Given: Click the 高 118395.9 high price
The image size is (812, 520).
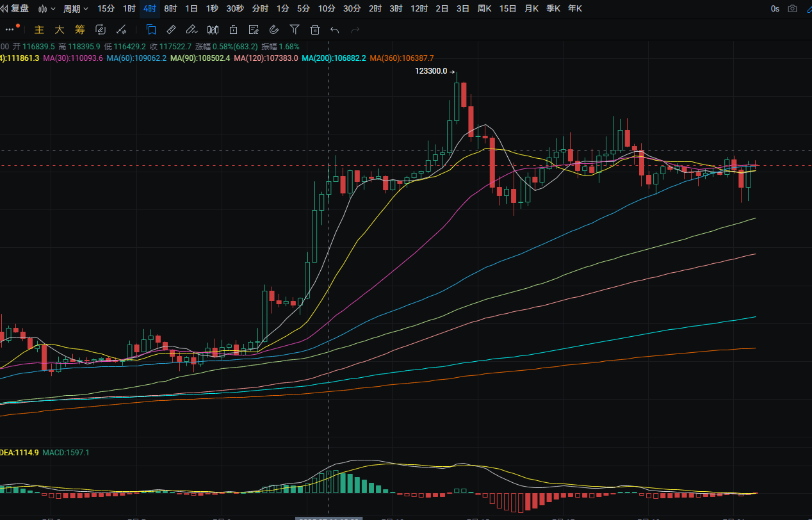Looking at the screenshot, I should tap(79, 47).
